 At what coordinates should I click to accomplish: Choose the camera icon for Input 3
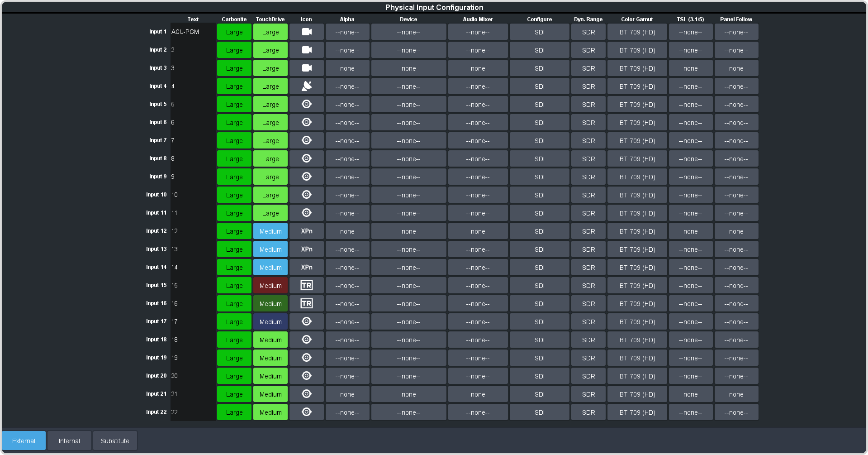pyautogui.click(x=306, y=68)
